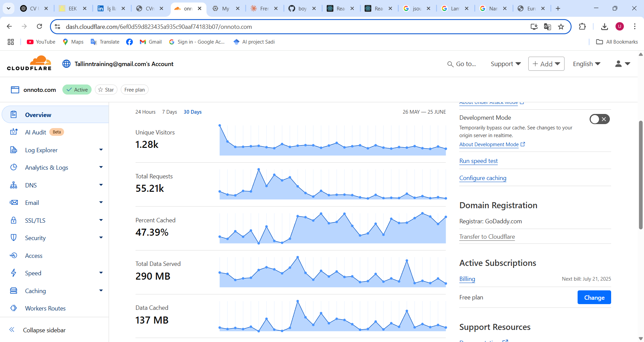Click the Overview clipboard icon
This screenshot has height=342, width=644.
click(x=13, y=115)
